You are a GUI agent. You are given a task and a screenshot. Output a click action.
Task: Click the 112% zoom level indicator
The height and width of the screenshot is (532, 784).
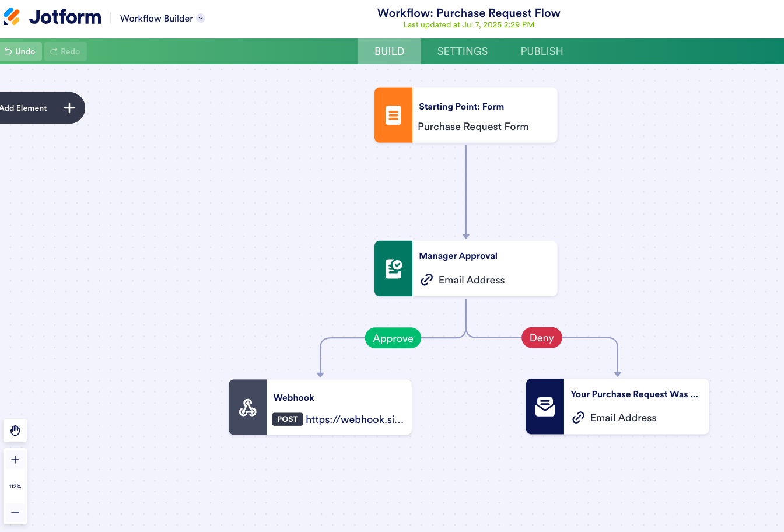pyautogui.click(x=15, y=486)
